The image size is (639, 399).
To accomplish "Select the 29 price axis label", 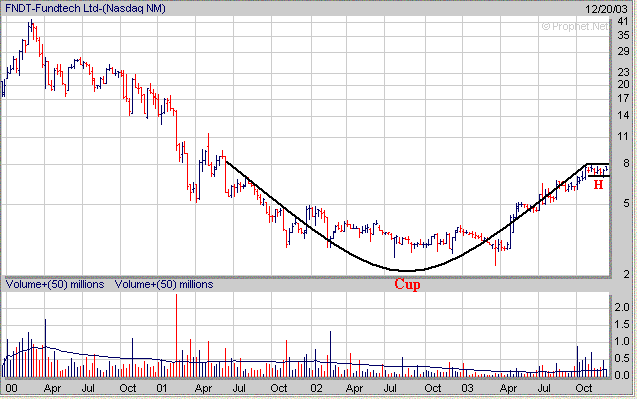I will (x=623, y=52).
